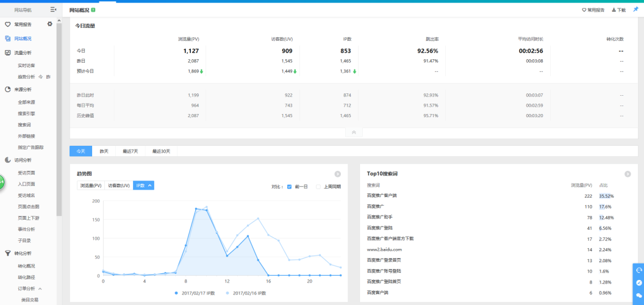
Task: Click 昨 shortcut next to 趋势分析
Action: coord(48,77)
